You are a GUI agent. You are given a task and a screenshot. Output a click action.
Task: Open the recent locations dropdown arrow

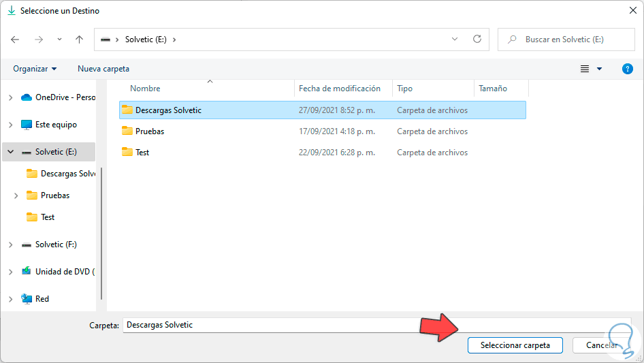coord(59,40)
